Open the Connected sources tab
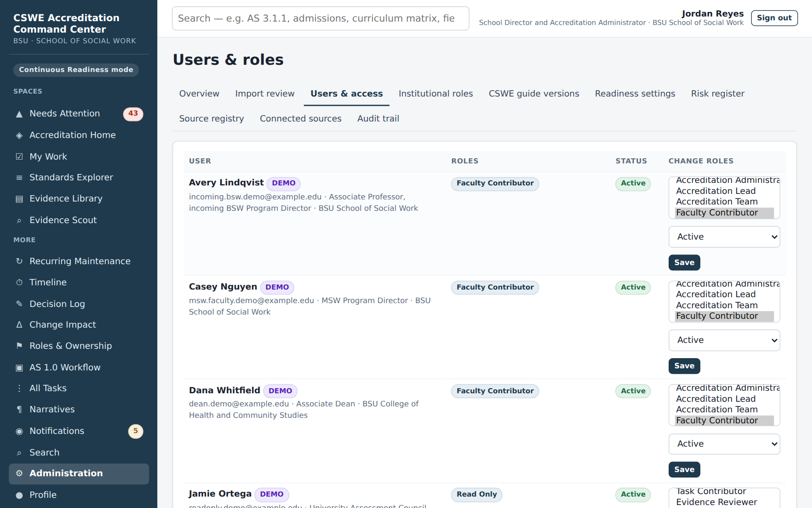Screen dimensions: 812x508 click(301, 119)
